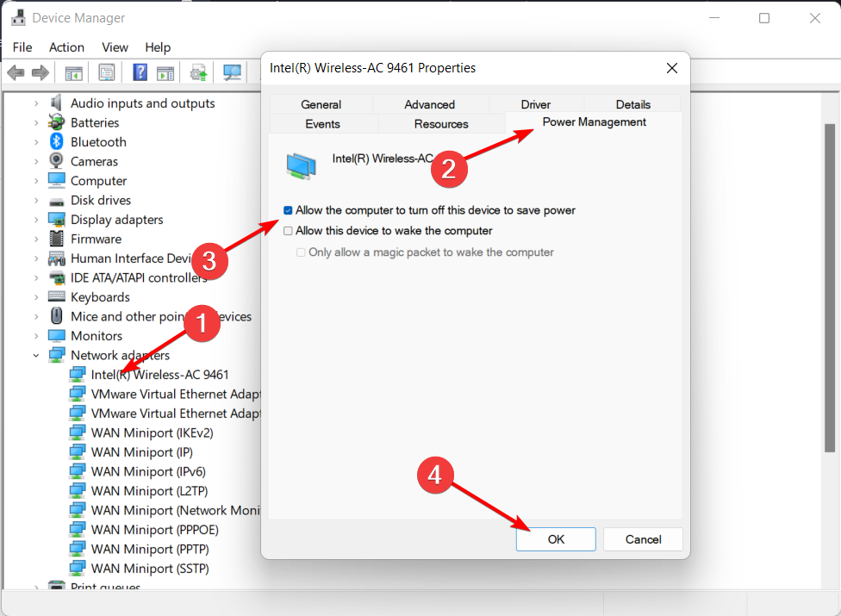Select WAN Miniport (PPTP) adapter
The image size is (841, 616).
tap(150, 549)
